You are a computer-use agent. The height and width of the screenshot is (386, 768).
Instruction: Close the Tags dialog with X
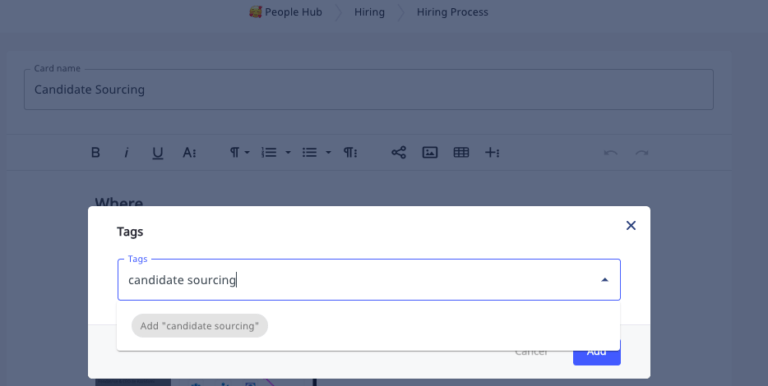pos(631,225)
